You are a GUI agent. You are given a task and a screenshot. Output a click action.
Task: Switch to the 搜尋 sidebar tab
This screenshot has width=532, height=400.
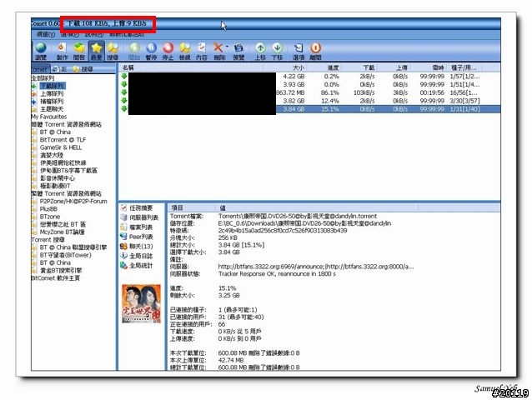point(83,69)
